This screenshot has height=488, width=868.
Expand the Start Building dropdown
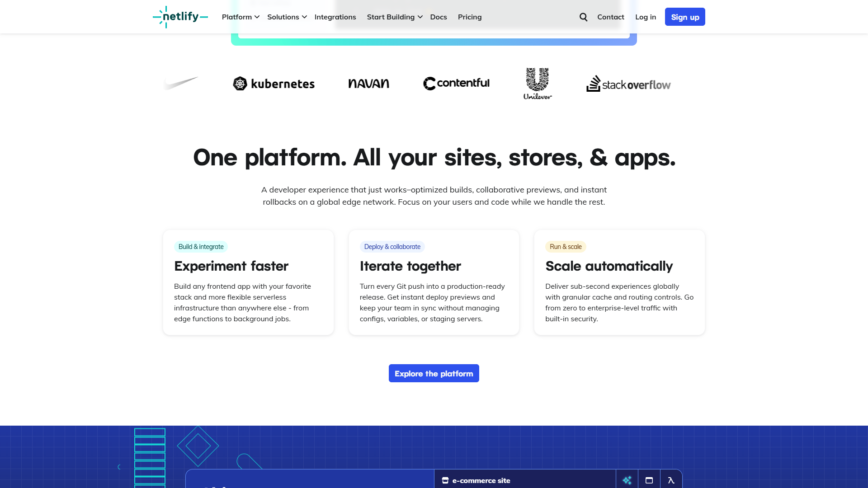394,17
